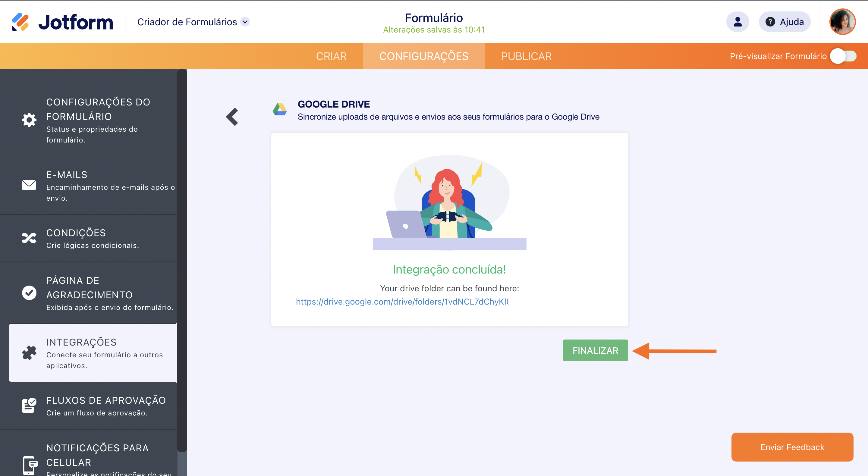The width and height of the screenshot is (868, 476).
Task: Switch to the PUBLICAR tab
Action: point(526,56)
